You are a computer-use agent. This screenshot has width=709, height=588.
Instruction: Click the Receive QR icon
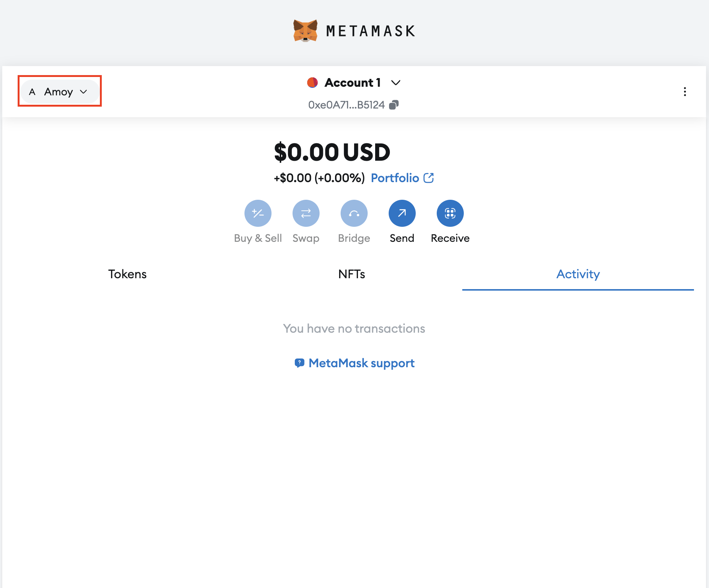click(450, 213)
